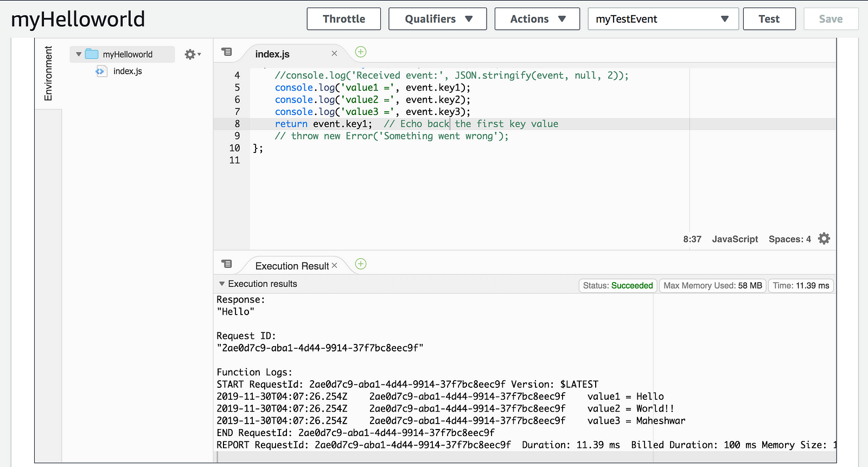Click the Function Logs: heading
The image size is (868, 467).
point(254,372)
